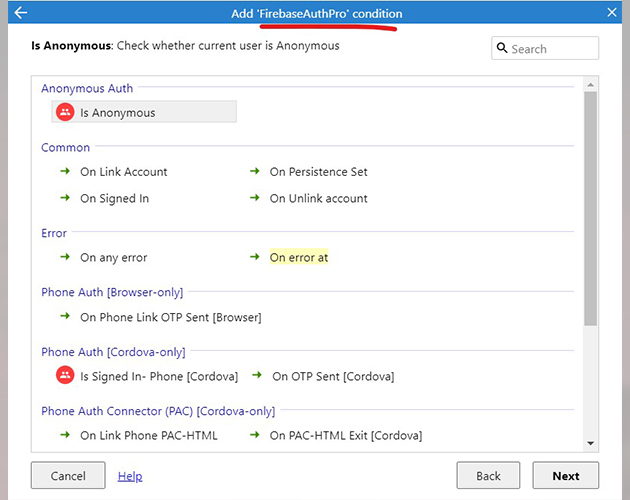
Task: Select the On Unlink account trigger
Action: coord(318,199)
